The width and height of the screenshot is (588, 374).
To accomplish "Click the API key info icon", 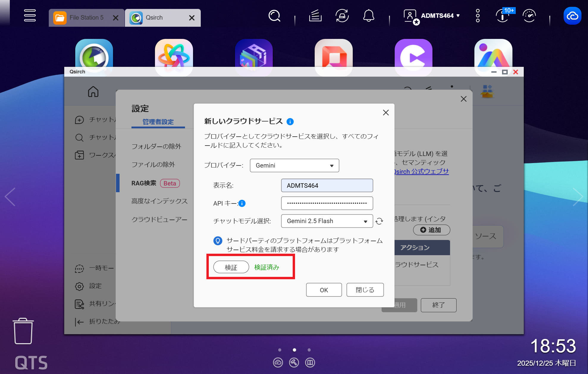I will click(x=242, y=203).
